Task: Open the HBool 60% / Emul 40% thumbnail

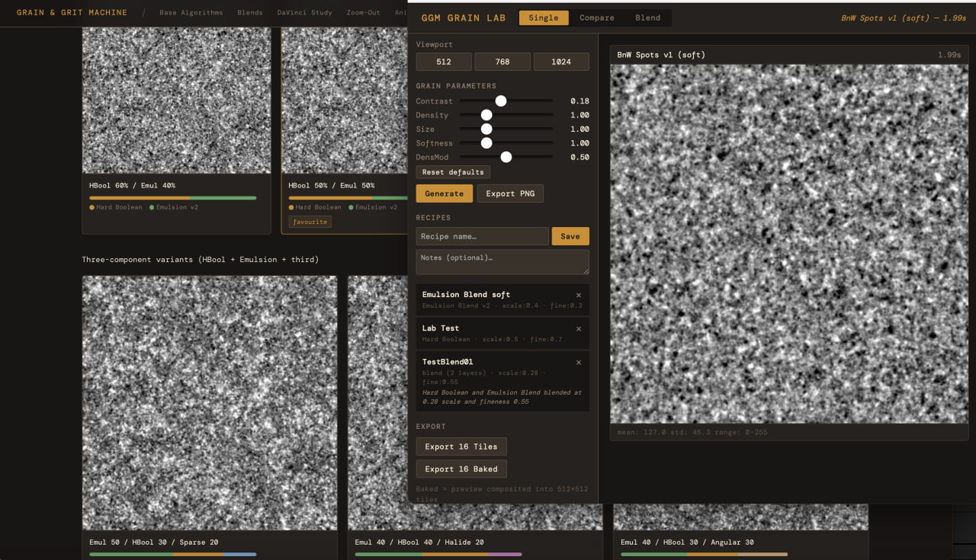Action: coord(176,101)
